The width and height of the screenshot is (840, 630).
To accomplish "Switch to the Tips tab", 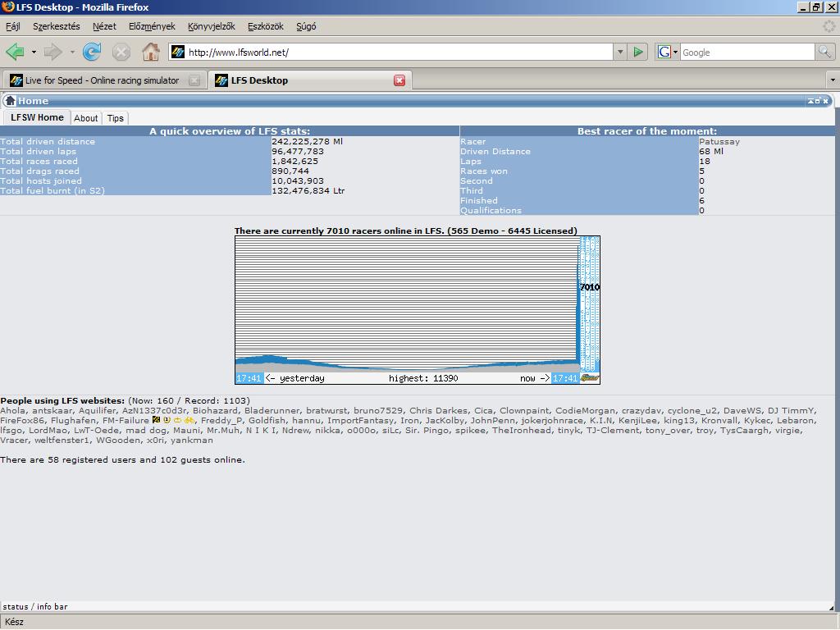I will click(115, 118).
